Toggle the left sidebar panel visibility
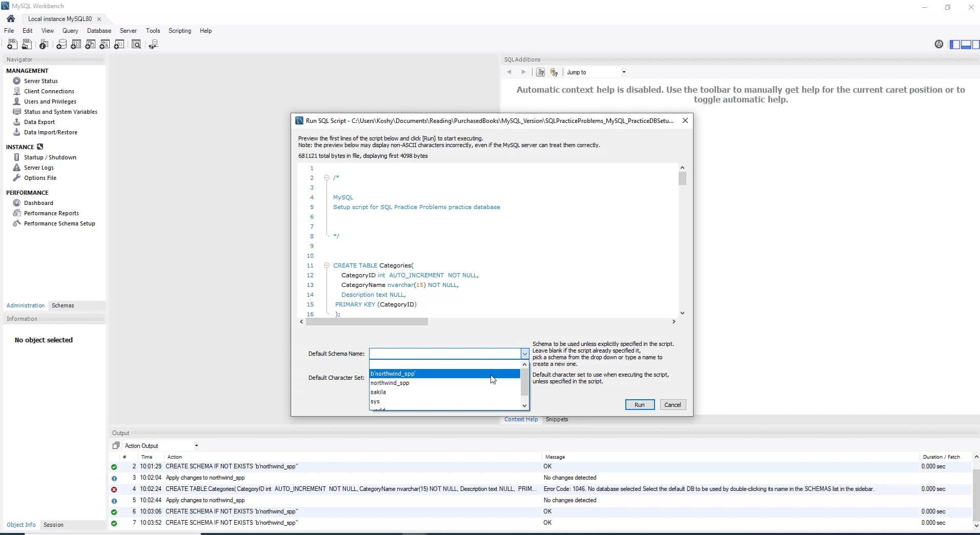 pos(955,45)
